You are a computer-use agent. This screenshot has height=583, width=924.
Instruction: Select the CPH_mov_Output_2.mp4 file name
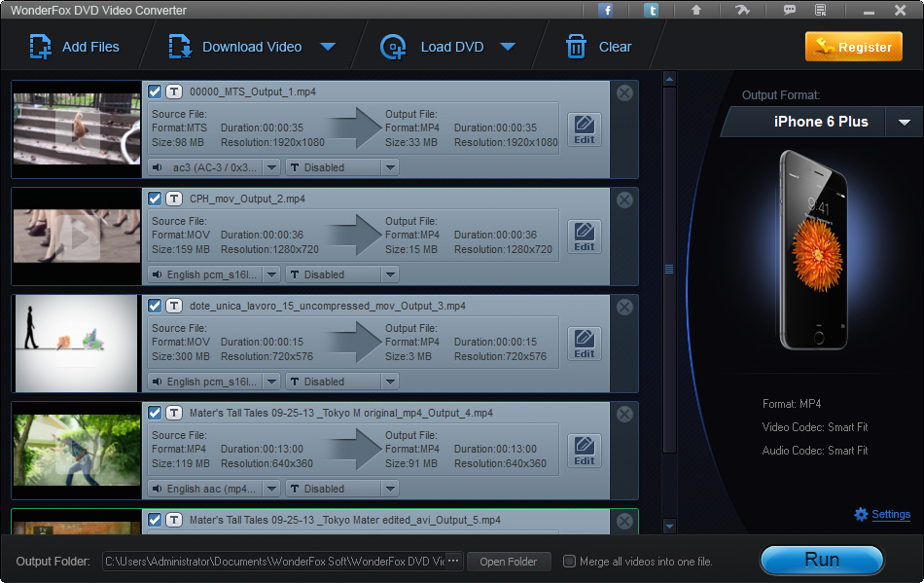point(247,199)
